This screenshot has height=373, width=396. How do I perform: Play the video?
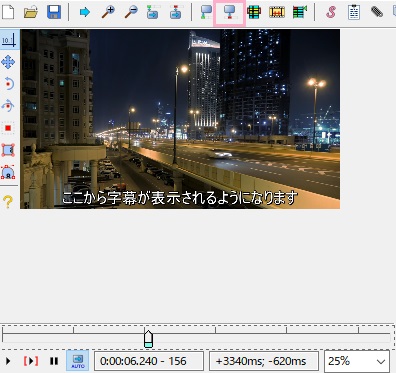click(x=8, y=361)
